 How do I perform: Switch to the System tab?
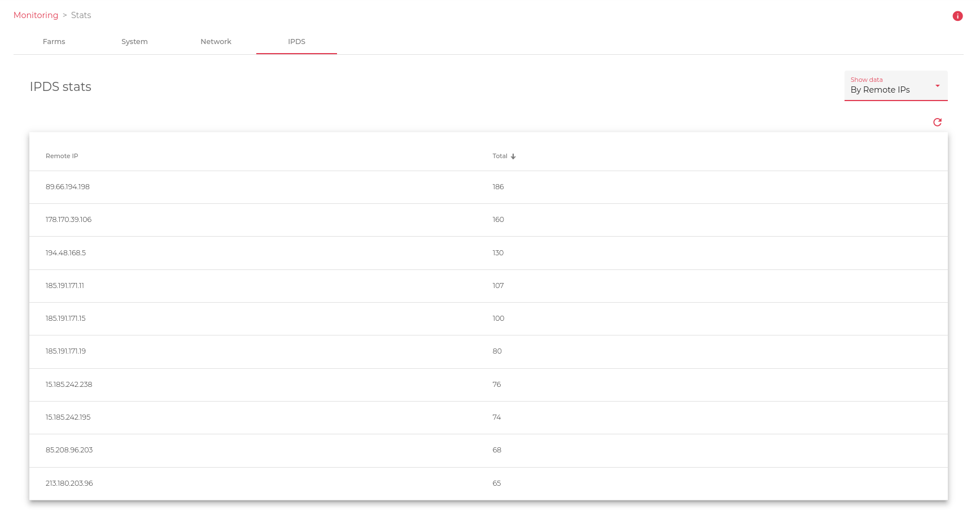134,42
